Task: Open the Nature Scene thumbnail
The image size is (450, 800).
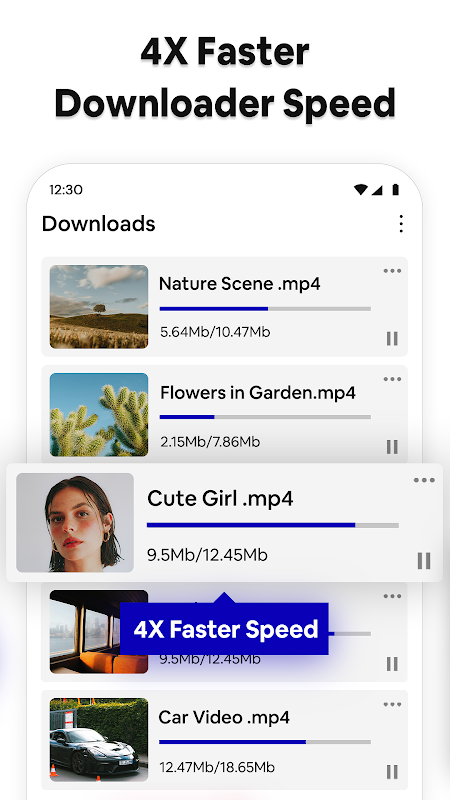Action: click(99, 307)
